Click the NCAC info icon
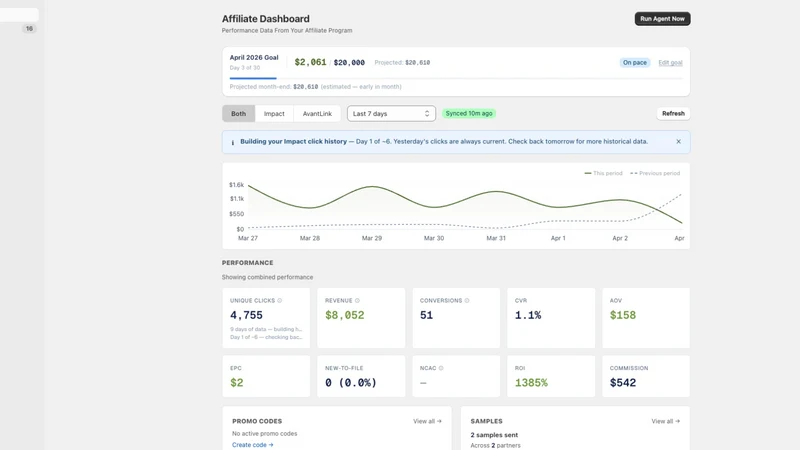800x450 pixels. [x=441, y=368]
